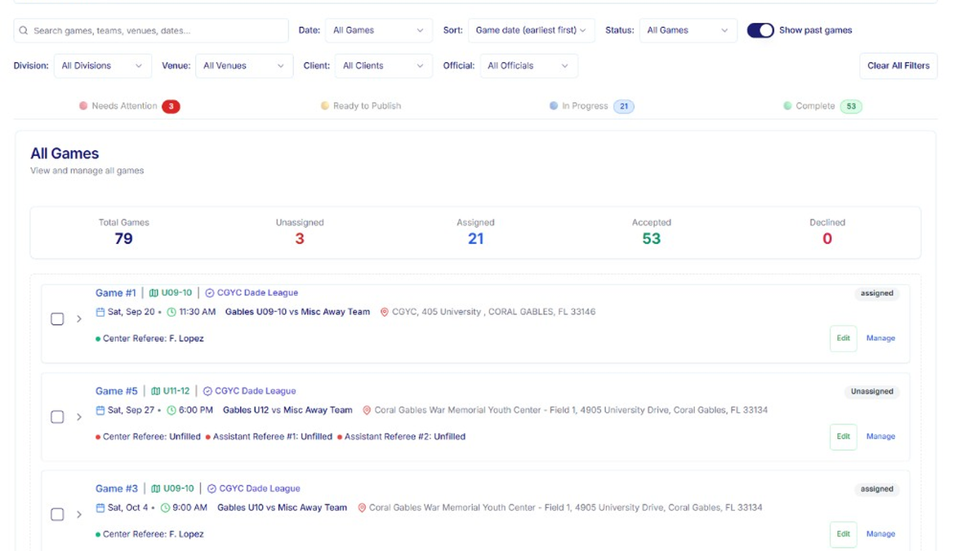This screenshot has width=980, height=551.
Task: Click the search games input field
Action: point(151,30)
